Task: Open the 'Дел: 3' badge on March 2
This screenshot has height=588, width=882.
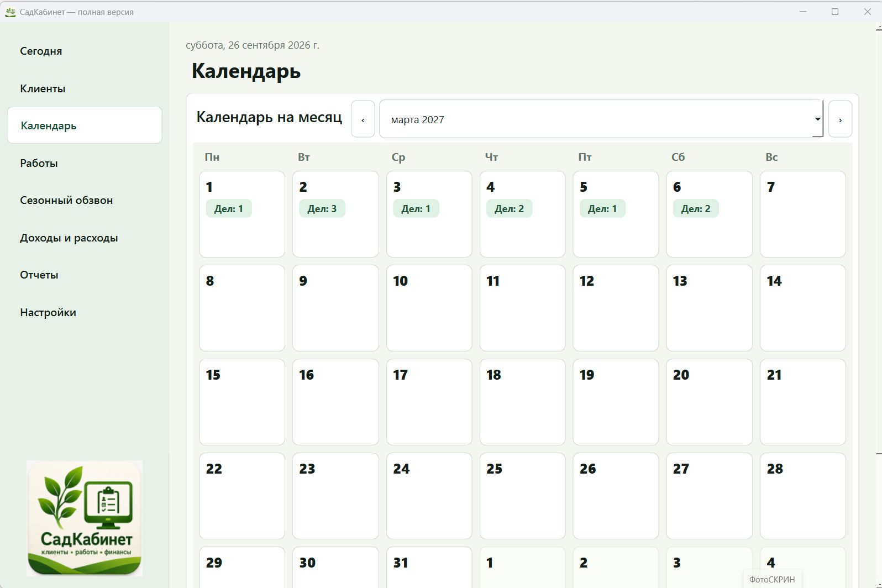Action: pos(322,209)
